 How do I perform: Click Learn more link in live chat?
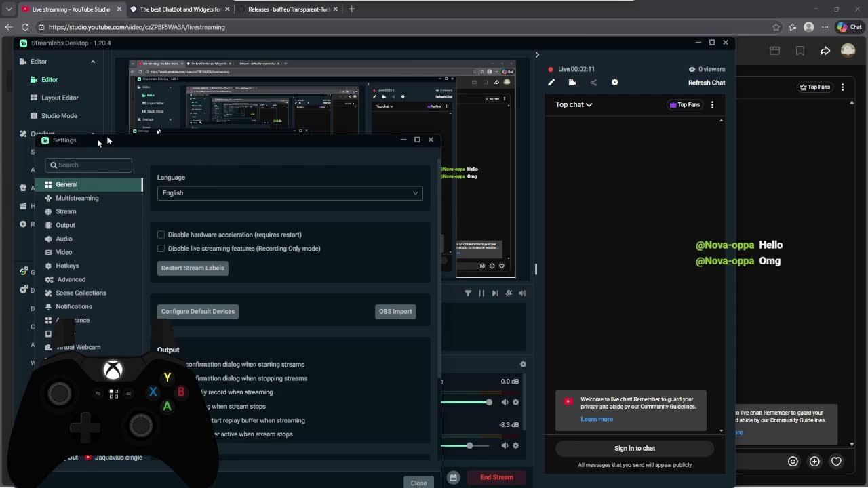[597, 419]
